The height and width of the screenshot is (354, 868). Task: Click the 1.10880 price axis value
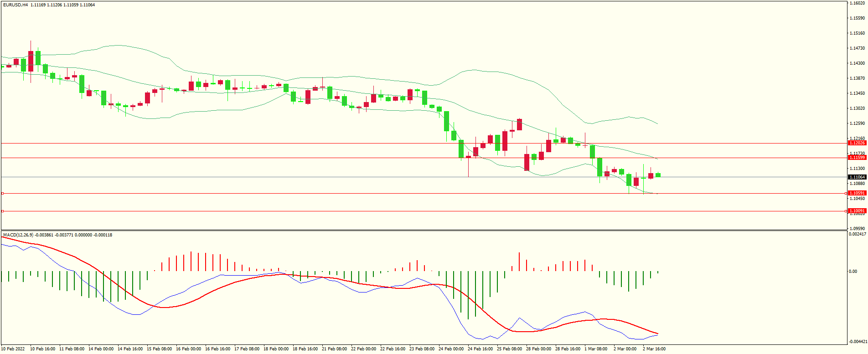(x=858, y=184)
